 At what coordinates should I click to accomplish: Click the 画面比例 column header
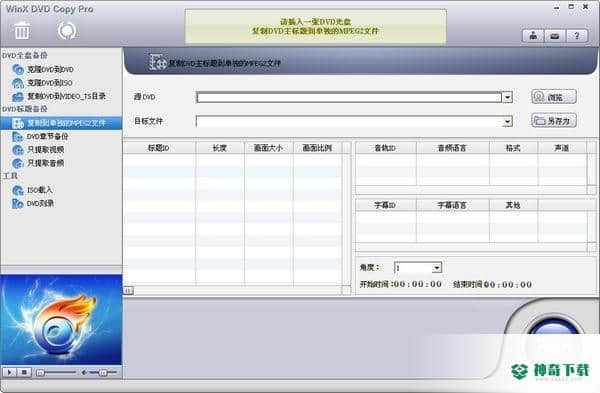point(317,148)
